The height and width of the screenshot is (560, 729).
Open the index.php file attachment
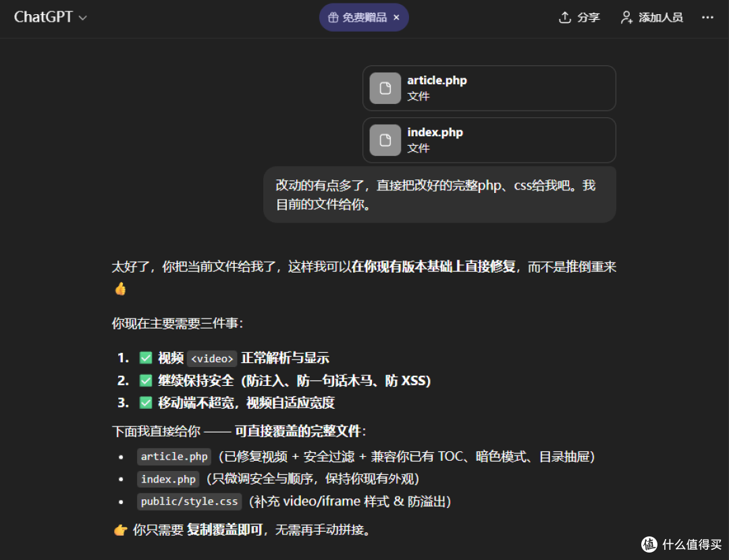point(489,140)
